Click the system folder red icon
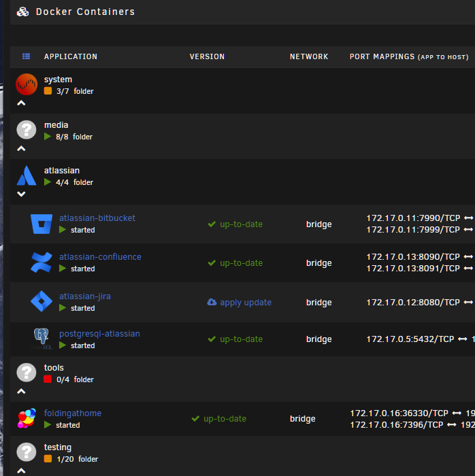The image size is (475, 476). [27, 84]
